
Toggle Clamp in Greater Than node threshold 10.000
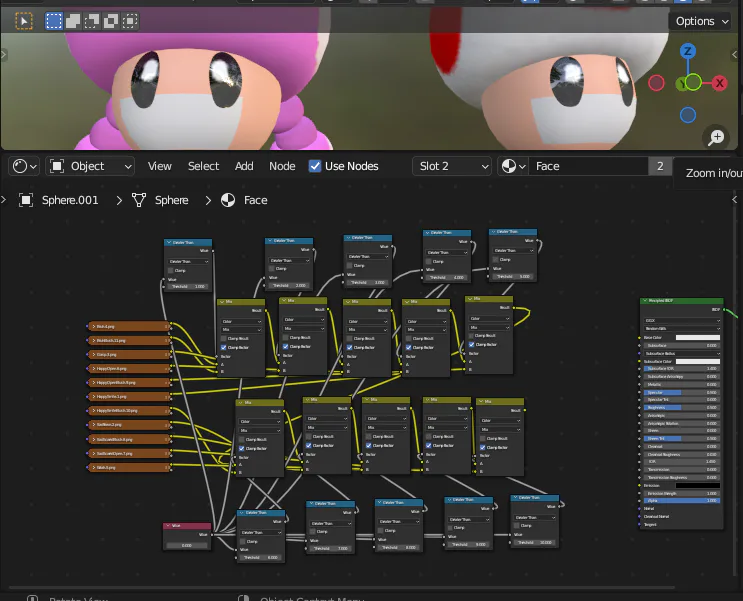click(517, 526)
